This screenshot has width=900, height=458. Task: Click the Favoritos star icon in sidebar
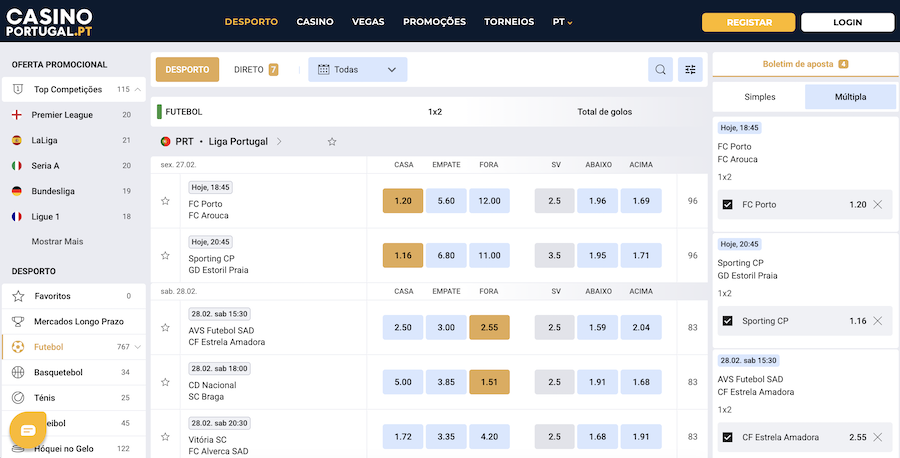pyautogui.click(x=18, y=296)
